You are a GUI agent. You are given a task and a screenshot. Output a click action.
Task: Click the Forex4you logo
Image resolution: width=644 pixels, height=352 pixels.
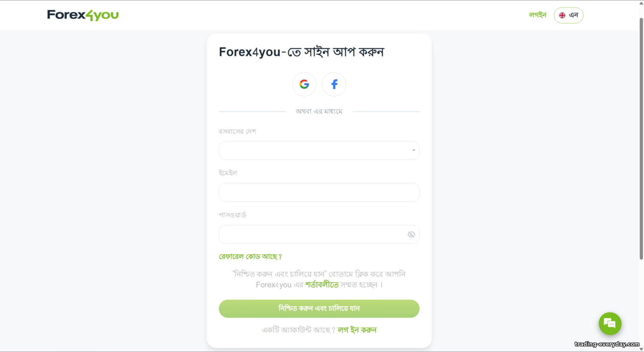click(83, 15)
